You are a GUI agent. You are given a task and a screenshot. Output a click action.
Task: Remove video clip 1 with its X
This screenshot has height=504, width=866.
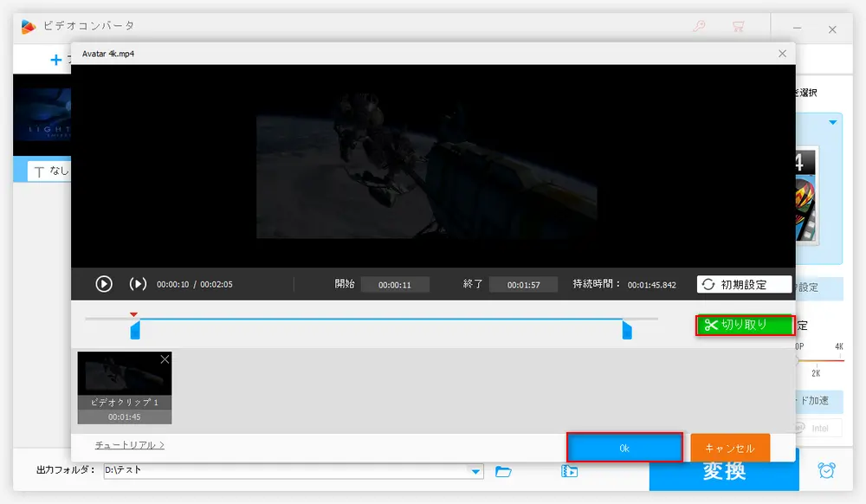pyautogui.click(x=165, y=359)
